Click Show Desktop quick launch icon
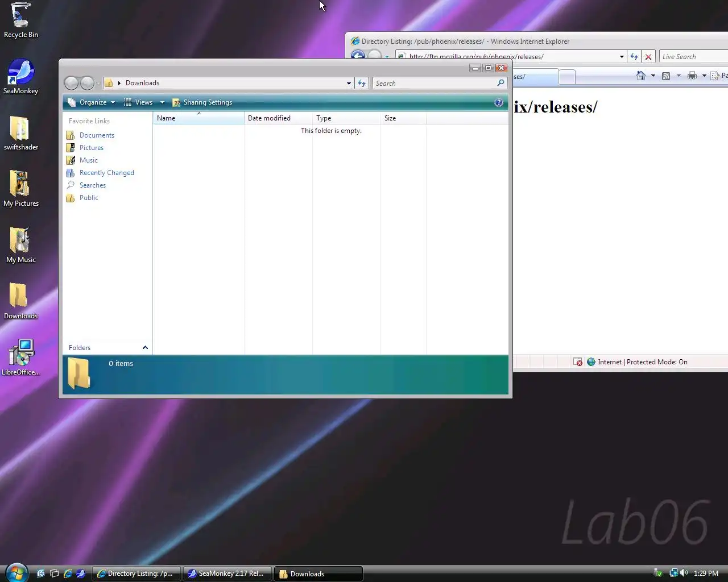This screenshot has height=582, width=728. [40, 573]
